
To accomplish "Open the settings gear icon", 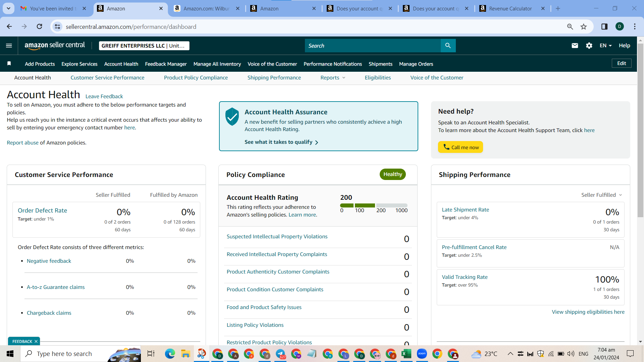I will [589, 46].
